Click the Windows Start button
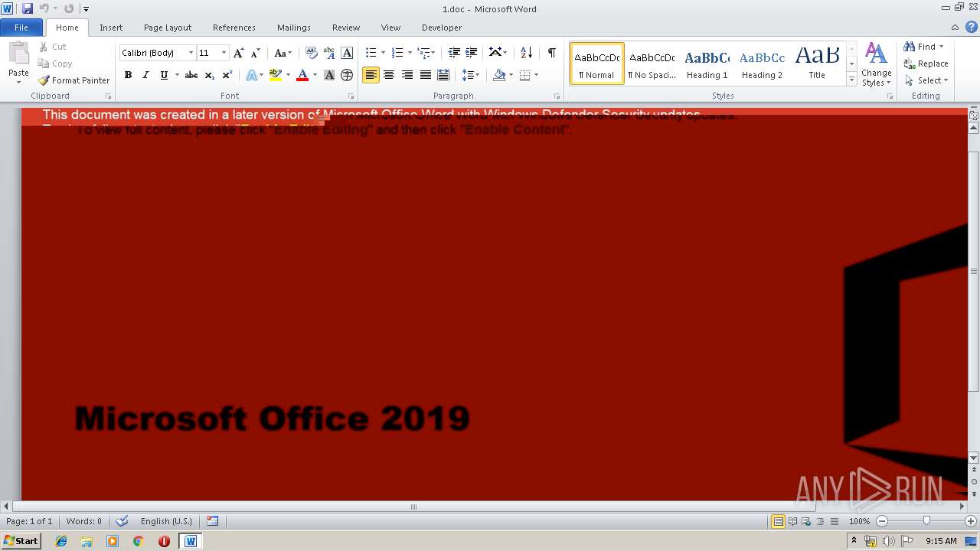The height and width of the screenshot is (551, 980). tap(21, 541)
